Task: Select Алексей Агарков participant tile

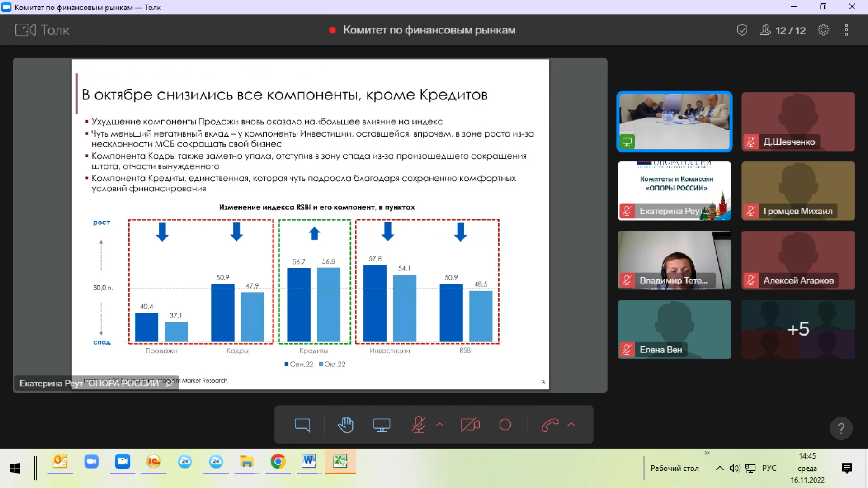Action: pyautogui.click(x=798, y=260)
